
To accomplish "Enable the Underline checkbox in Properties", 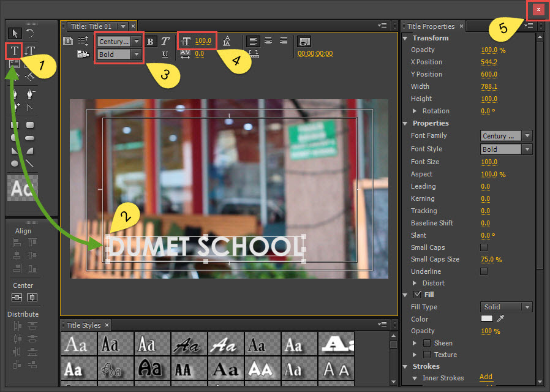I will [484, 271].
